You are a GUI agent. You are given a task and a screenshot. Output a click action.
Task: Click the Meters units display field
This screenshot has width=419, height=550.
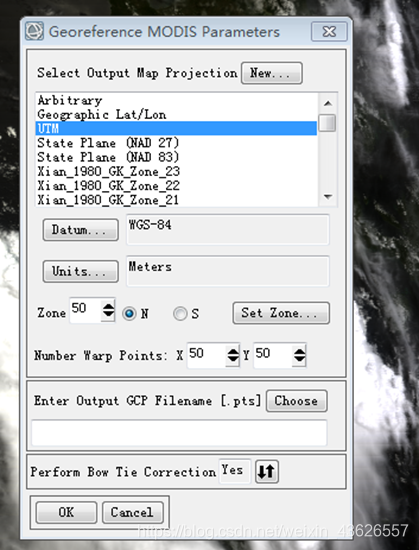[228, 271]
